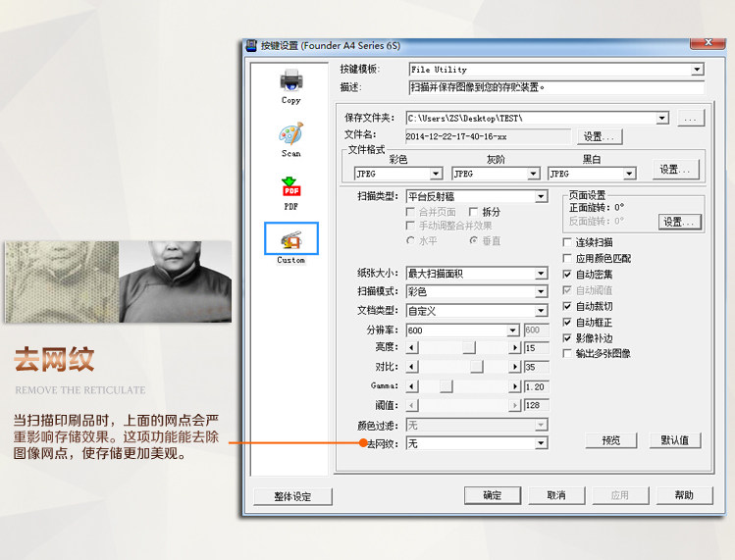Image resolution: width=735 pixels, height=560 pixels.
Task: Click the contrast slider right arrow
Action: pyautogui.click(x=514, y=367)
